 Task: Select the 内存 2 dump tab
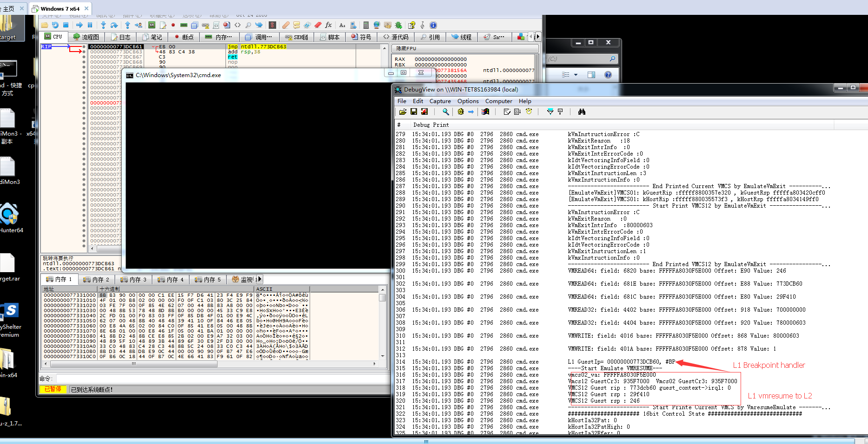pos(96,280)
